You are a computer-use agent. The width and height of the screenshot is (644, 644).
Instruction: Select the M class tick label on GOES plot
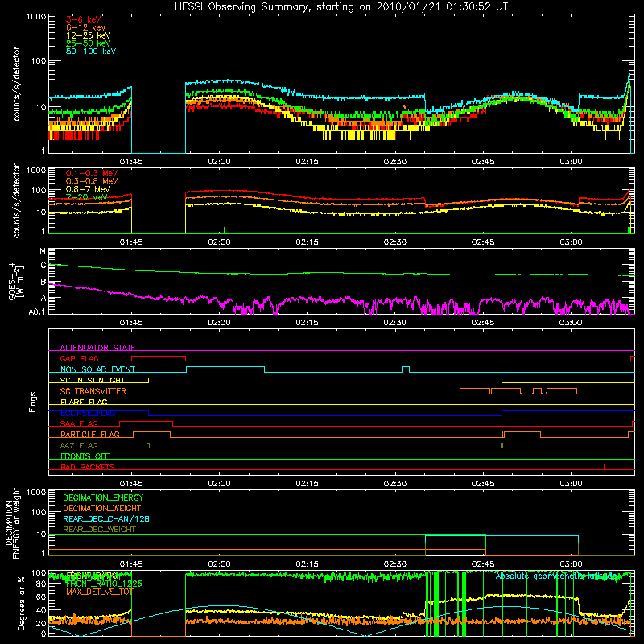click(43, 251)
